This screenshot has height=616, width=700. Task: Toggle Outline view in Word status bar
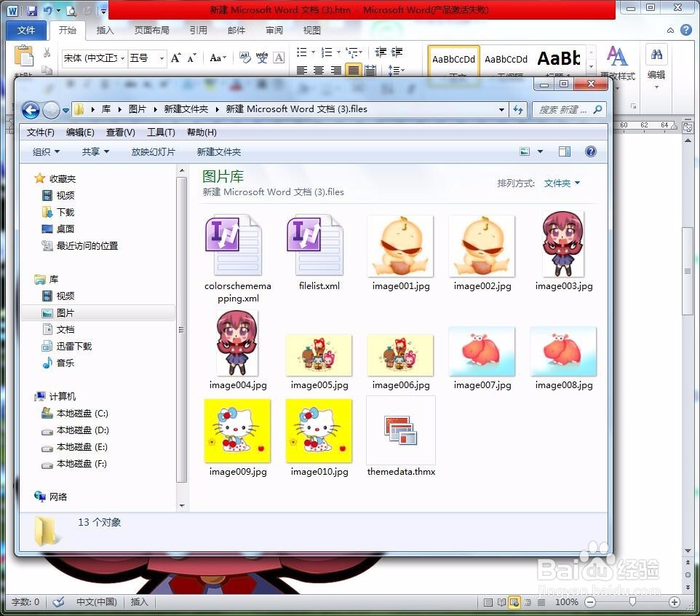pos(528,602)
